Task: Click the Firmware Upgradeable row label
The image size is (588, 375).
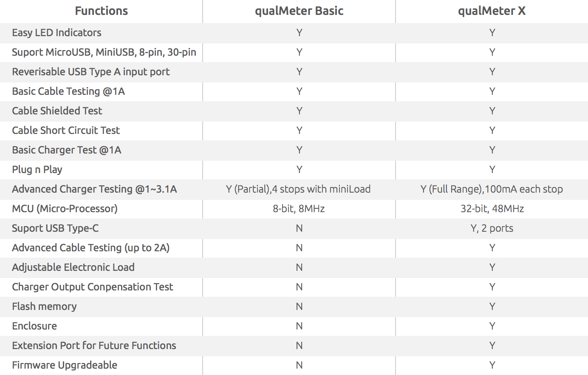Action: tap(65, 365)
